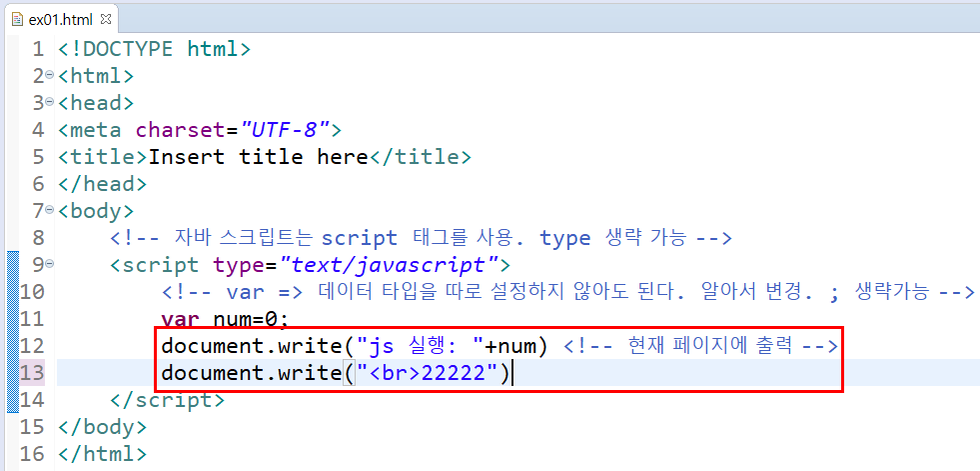Screen dimensions: 980x471
Task: Click the Korean script tag comment on line 8
Action: [421, 238]
